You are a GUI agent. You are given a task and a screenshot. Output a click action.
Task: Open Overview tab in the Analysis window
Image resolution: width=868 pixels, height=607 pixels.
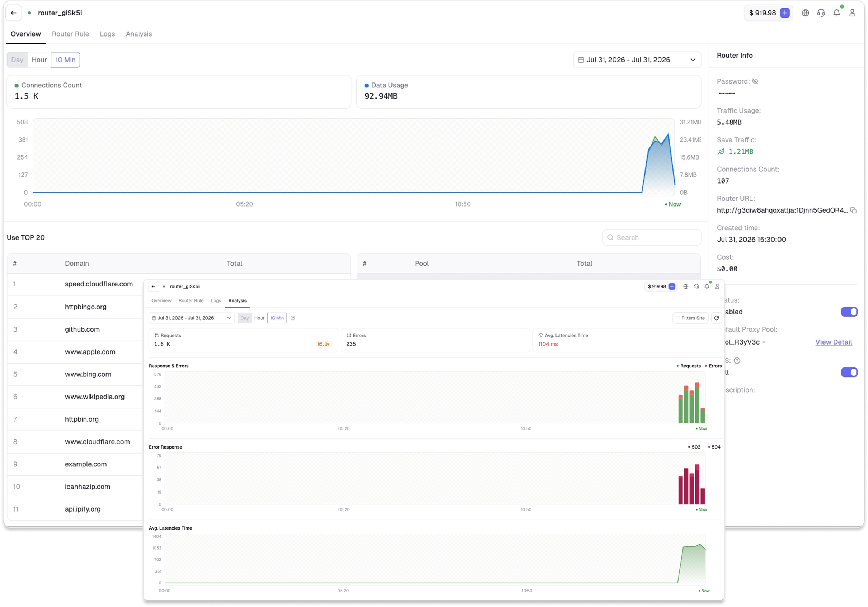click(161, 301)
